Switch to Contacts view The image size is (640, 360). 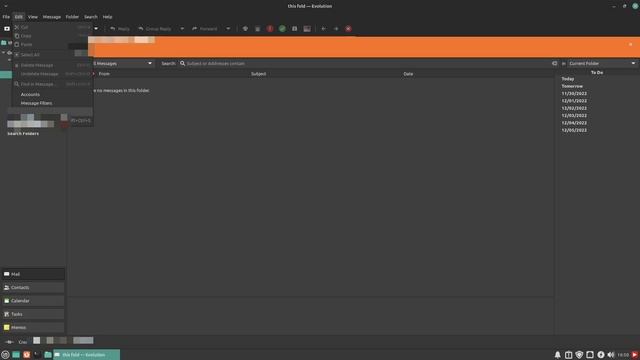pyautogui.click(x=33, y=287)
